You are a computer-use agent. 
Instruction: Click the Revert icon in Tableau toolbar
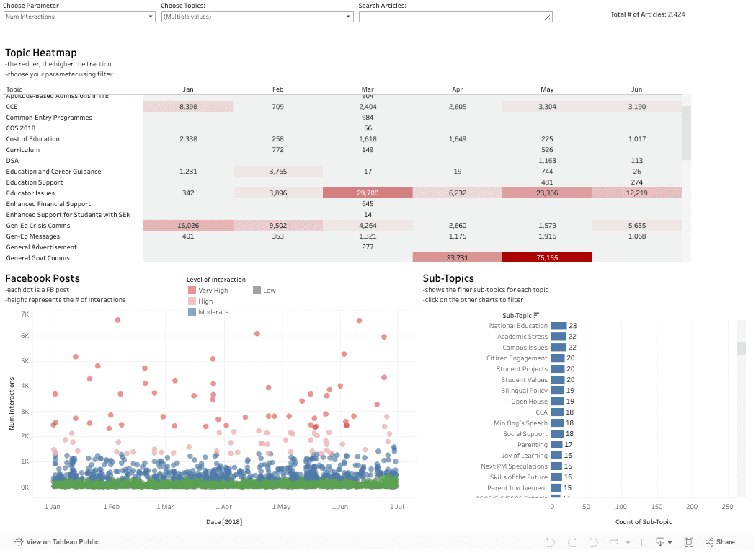[x=593, y=541]
